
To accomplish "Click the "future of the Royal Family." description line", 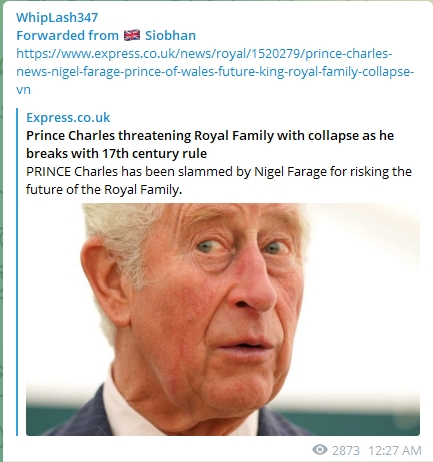I will click(x=104, y=189).
